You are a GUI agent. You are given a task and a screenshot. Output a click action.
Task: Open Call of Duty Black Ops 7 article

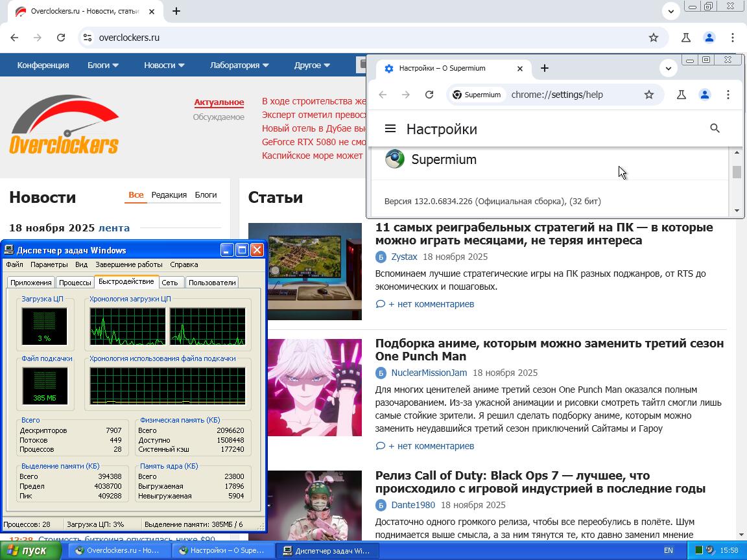[540, 482]
